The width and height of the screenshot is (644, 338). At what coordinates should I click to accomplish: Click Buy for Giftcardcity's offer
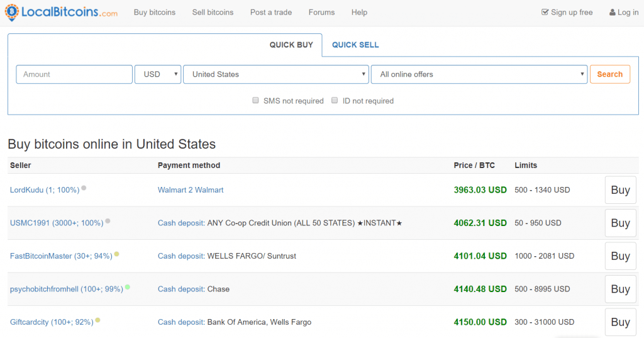coord(621,322)
